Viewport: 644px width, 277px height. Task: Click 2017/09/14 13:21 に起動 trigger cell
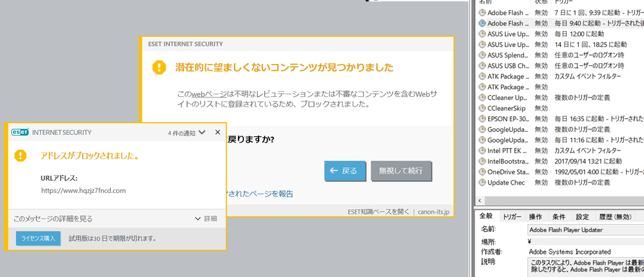[x=588, y=161]
